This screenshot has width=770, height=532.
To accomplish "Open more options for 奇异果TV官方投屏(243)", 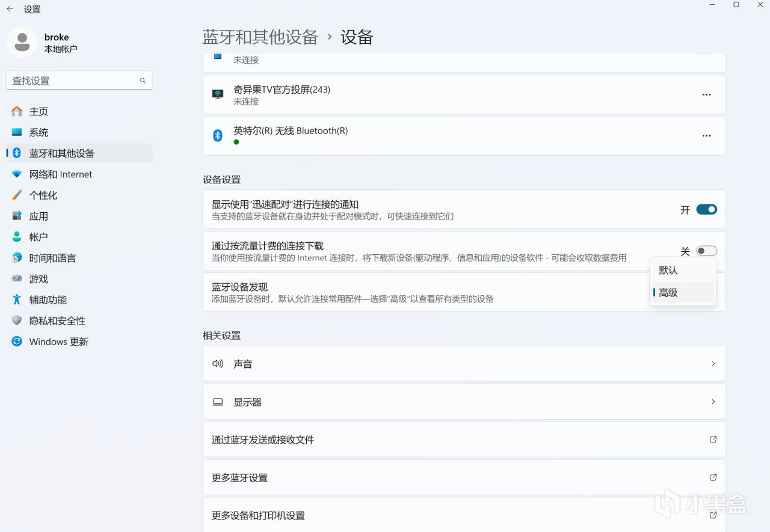I will coord(707,94).
